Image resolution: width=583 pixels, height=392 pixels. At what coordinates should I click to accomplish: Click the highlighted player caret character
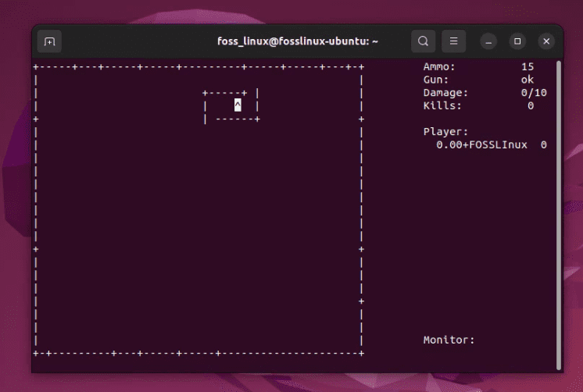tap(238, 105)
